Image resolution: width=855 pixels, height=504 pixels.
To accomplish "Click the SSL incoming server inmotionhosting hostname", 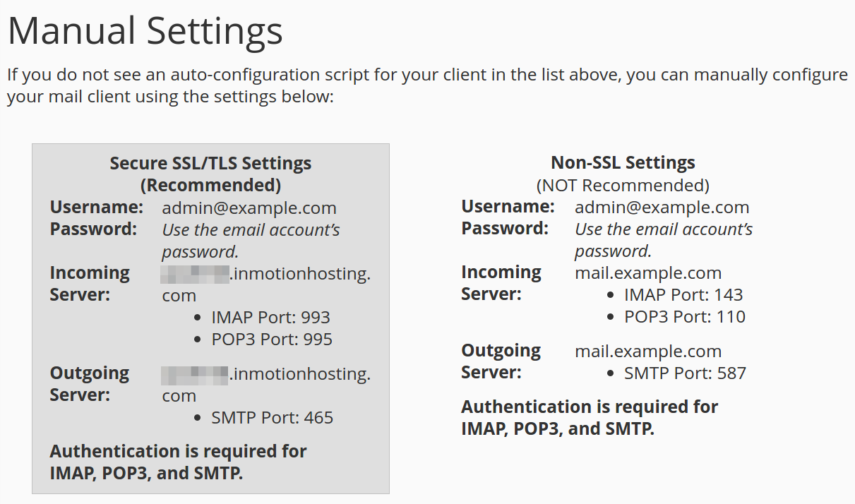I will click(300, 274).
